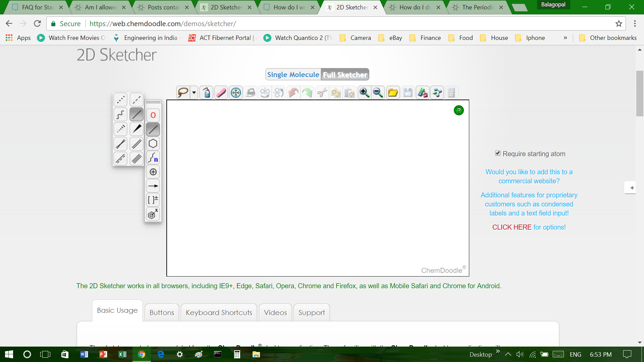The image size is (644, 362).
Task: Open the Buttons tab
Action: point(162,312)
